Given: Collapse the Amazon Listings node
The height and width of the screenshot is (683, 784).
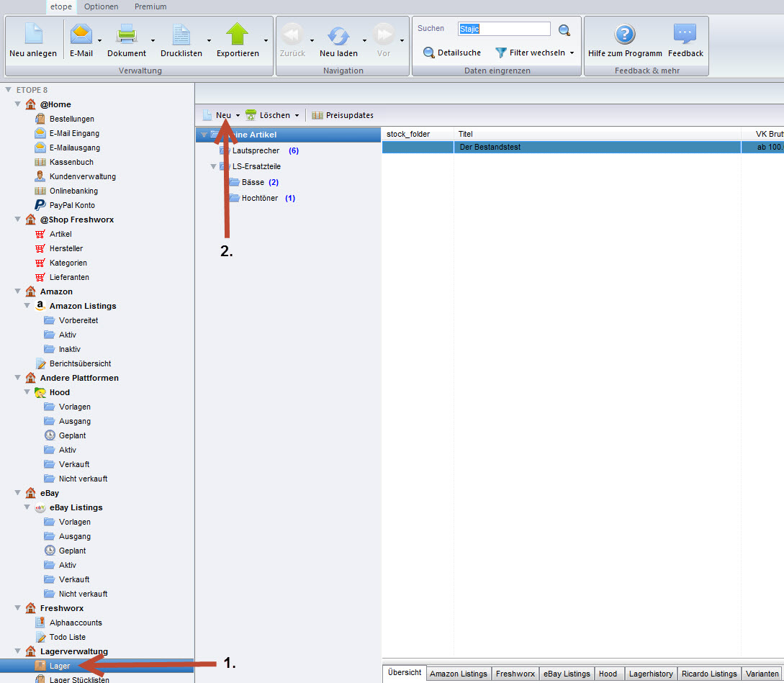Looking at the screenshot, I should click(27, 305).
